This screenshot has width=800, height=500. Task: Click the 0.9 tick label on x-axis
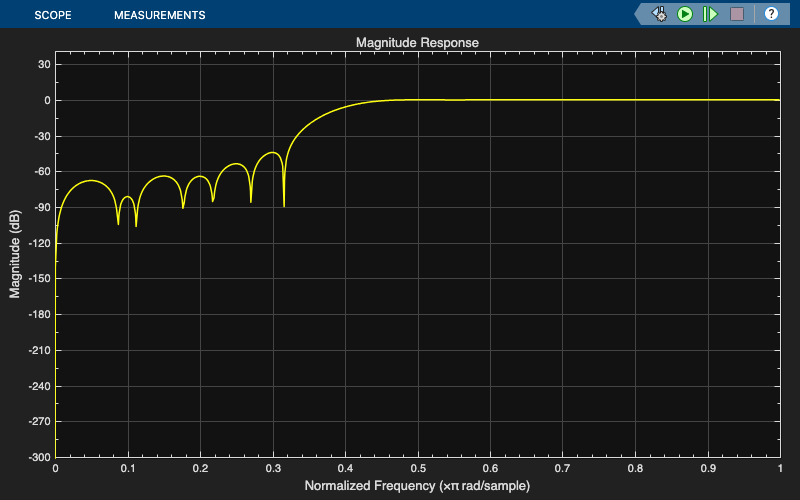point(708,468)
